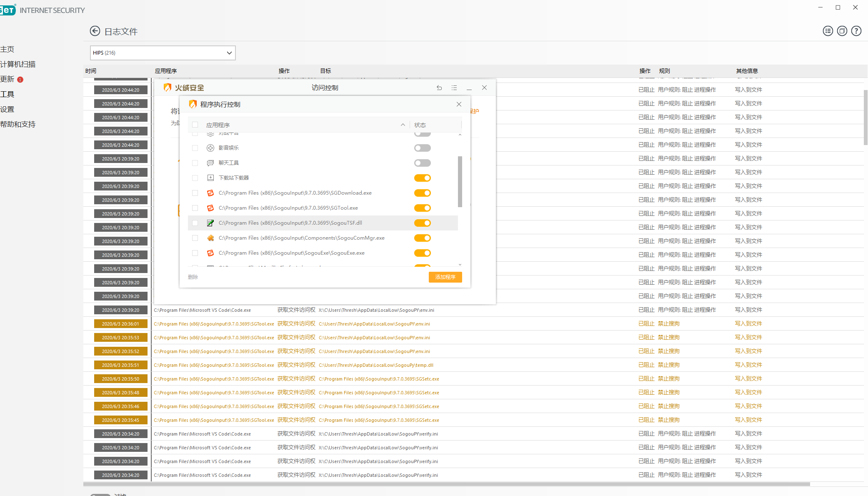The height and width of the screenshot is (496, 868).
Task: Click the 状态 column header in 程序执行控制
Action: (420, 125)
